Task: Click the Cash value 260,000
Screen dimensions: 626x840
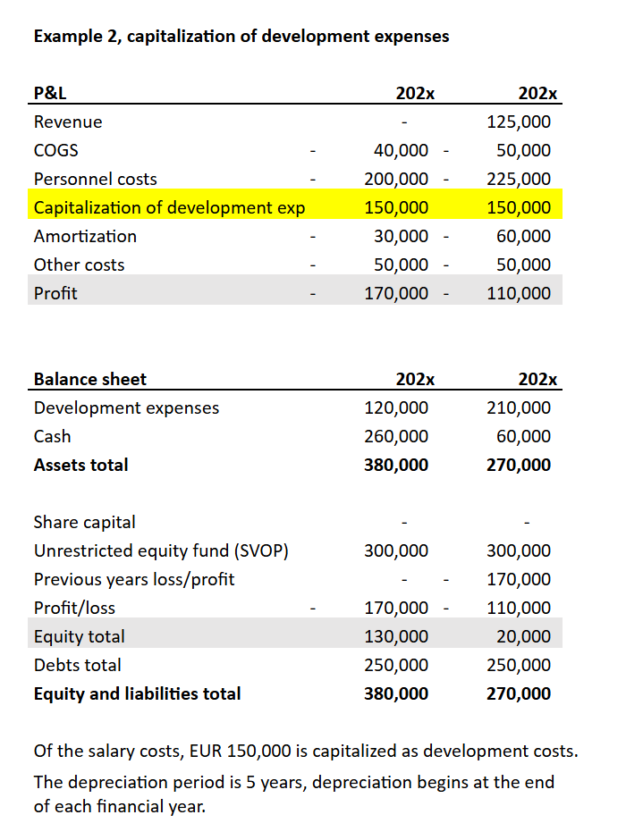Action: (x=396, y=436)
